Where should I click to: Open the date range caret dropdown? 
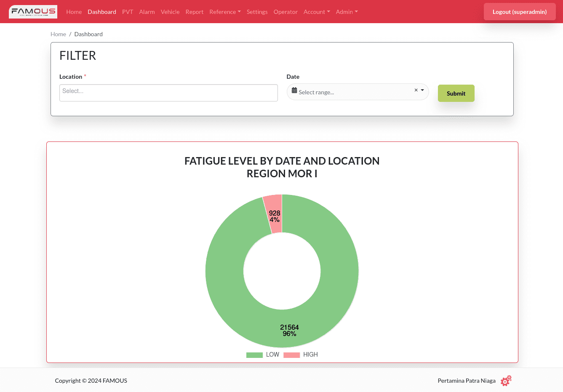pyautogui.click(x=422, y=90)
